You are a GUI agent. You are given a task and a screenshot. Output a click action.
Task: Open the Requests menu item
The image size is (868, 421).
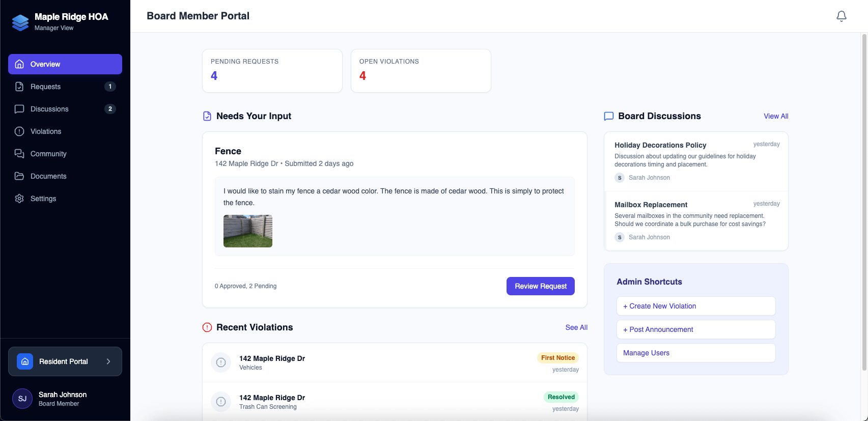click(x=65, y=87)
